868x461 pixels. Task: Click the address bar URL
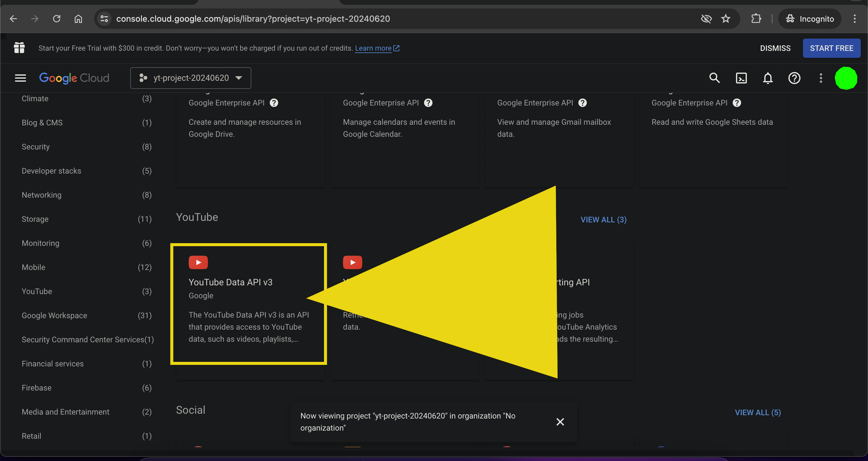pos(253,19)
